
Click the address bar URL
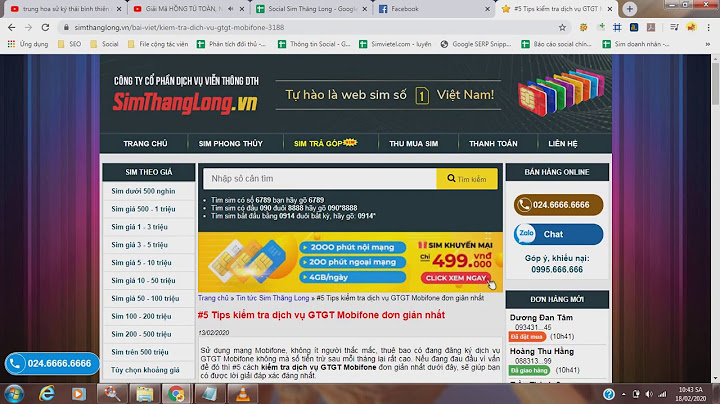tap(179, 28)
